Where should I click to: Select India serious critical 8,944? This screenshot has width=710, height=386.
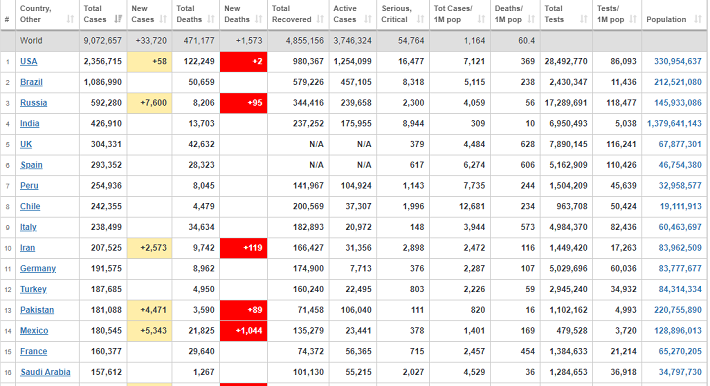(x=413, y=124)
